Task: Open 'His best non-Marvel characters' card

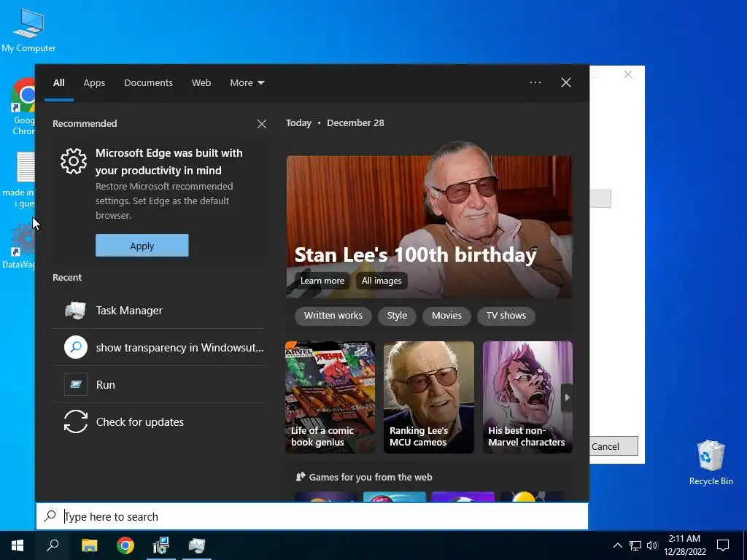Action: [x=527, y=397]
